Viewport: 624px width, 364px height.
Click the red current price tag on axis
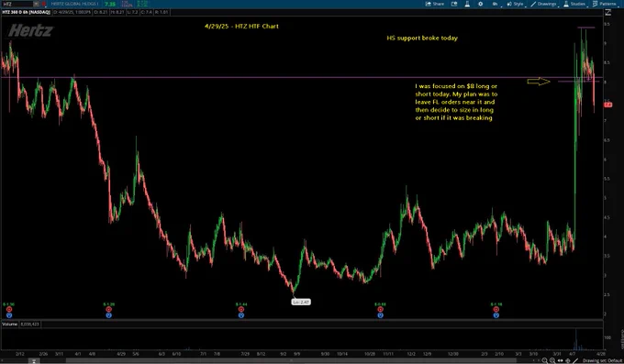click(x=607, y=105)
